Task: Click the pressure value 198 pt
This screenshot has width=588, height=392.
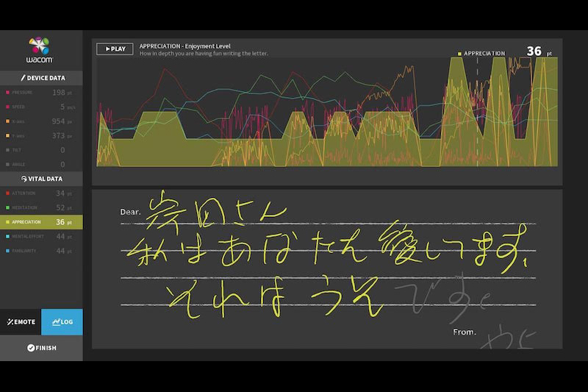Action: 62,92
